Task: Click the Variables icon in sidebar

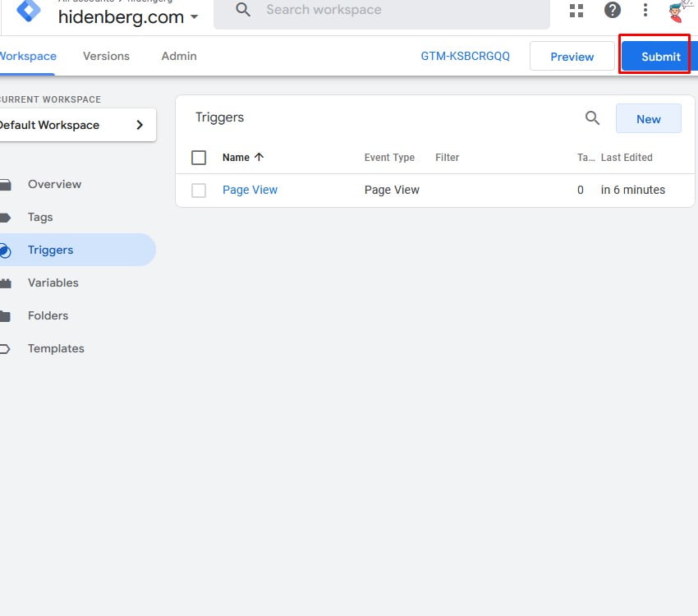Action: click(x=6, y=283)
